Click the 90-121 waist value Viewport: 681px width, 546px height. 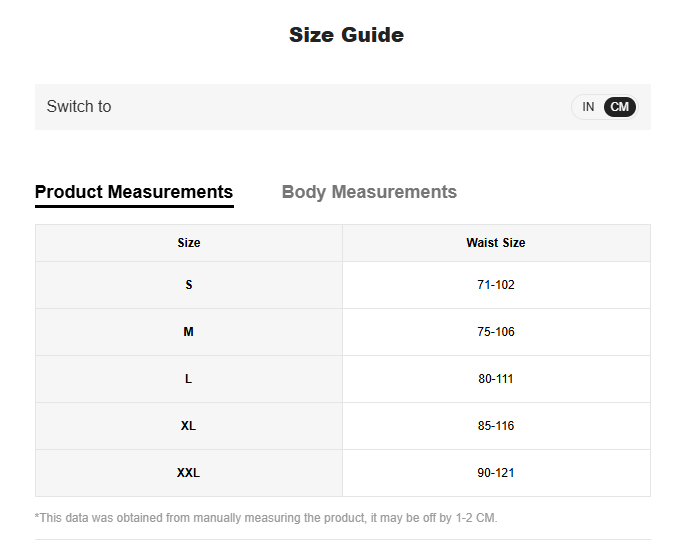tap(495, 473)
